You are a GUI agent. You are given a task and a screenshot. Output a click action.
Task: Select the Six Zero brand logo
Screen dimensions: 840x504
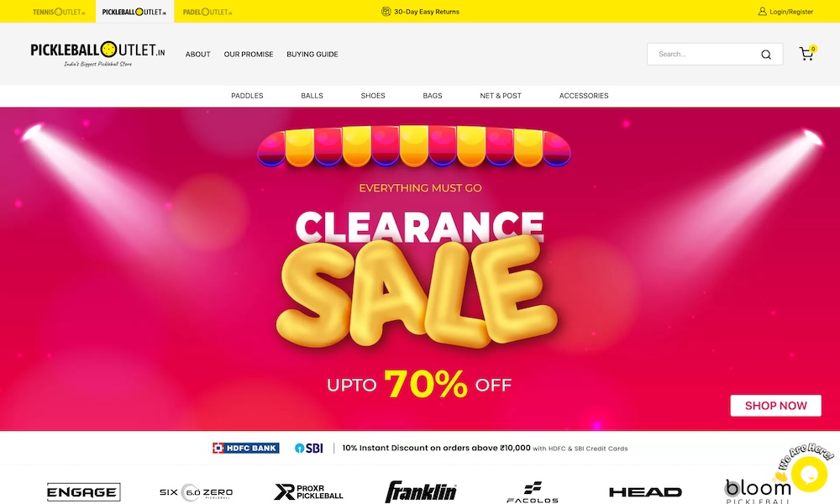[x=196, y=492]
